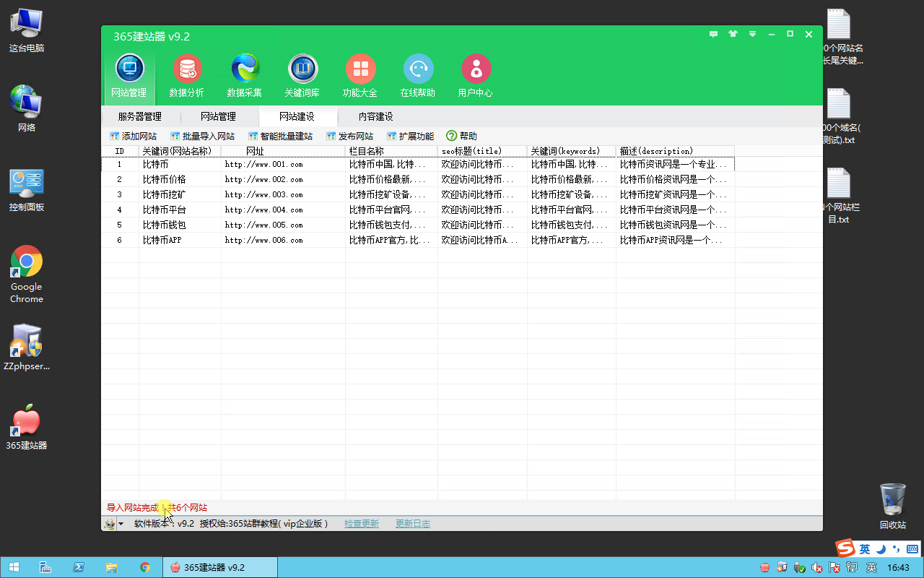Viewport: 924px width, 578px height.
Task: Open 这台电脑 desktop icon
Action: pos(27,30)
